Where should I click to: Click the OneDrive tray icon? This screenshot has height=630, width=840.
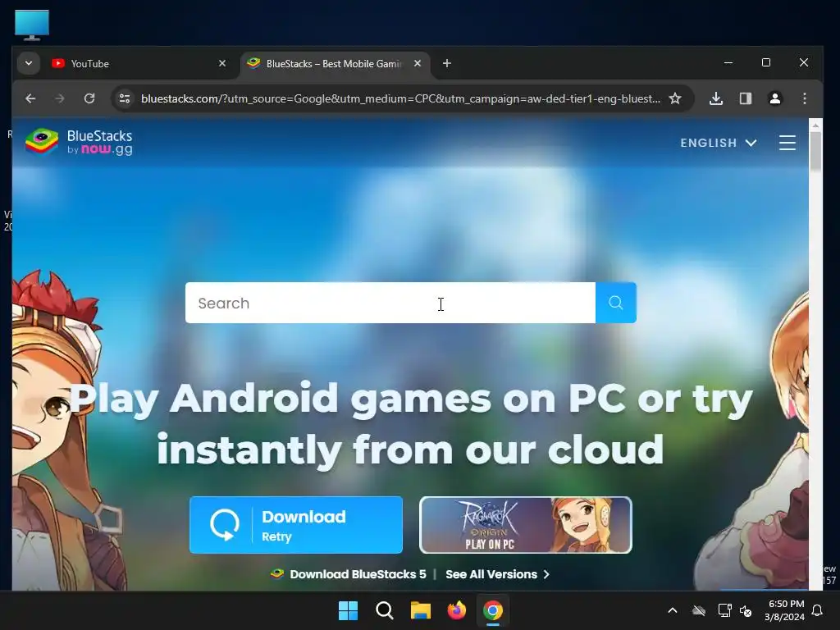tap(699, 610)
